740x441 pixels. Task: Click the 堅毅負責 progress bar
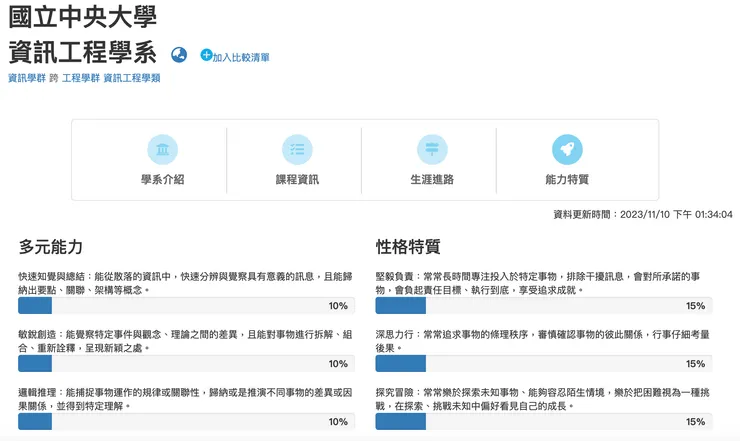(x=544, y=306)
